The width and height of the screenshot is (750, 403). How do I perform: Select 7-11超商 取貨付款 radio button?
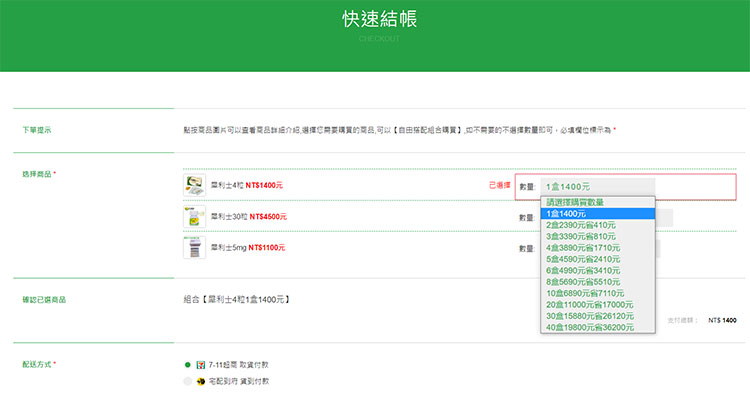pyautogui.click(x=188, y=365)
